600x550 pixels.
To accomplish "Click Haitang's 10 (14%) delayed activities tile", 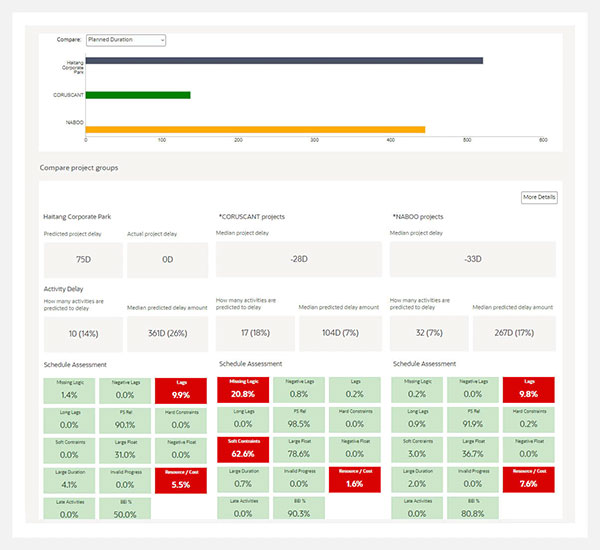I will click(x=83, y=334).
